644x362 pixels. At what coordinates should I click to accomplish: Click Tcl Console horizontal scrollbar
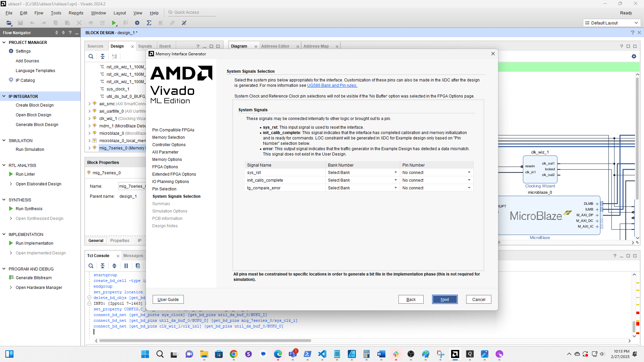tap(205, 341)
